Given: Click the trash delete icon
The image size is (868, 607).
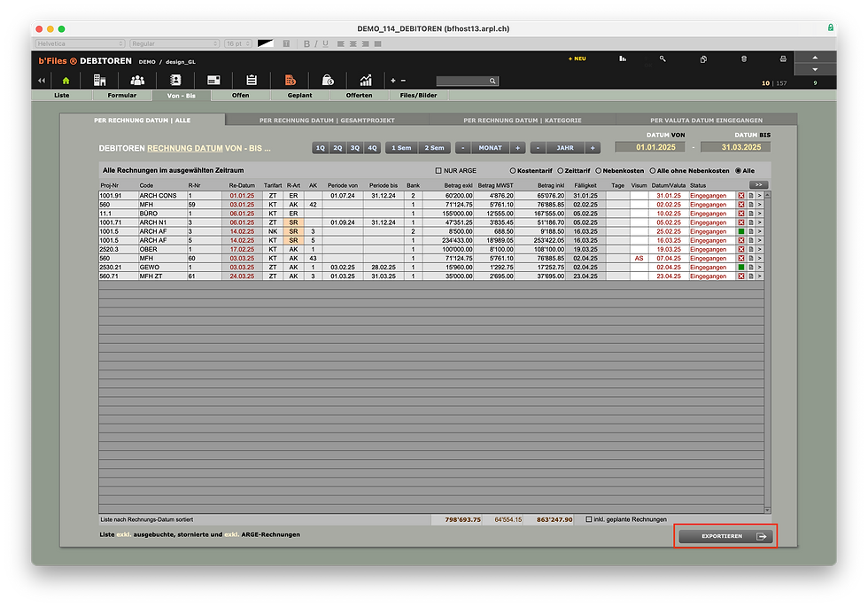Looking at the screenshot, I should click(x=744, y=58).
